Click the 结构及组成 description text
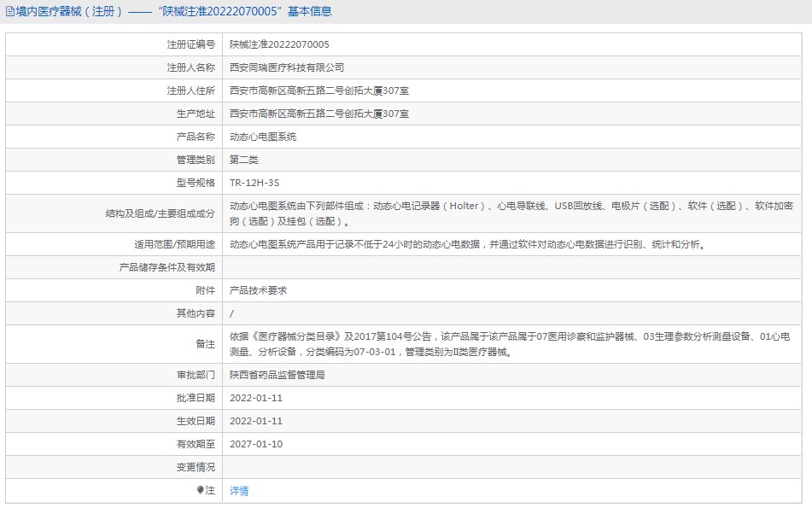 tap(511, 213)
